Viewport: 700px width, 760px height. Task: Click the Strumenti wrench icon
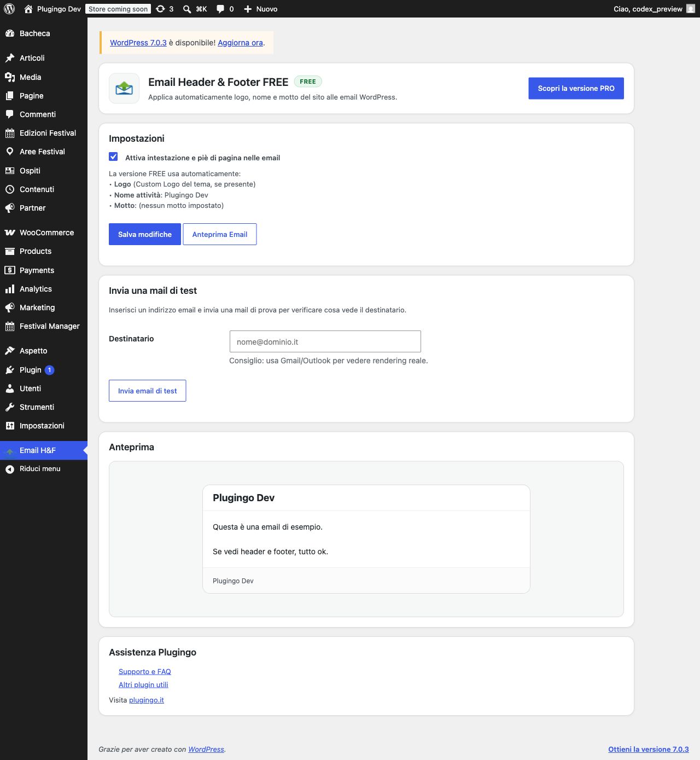pos(10,407)
